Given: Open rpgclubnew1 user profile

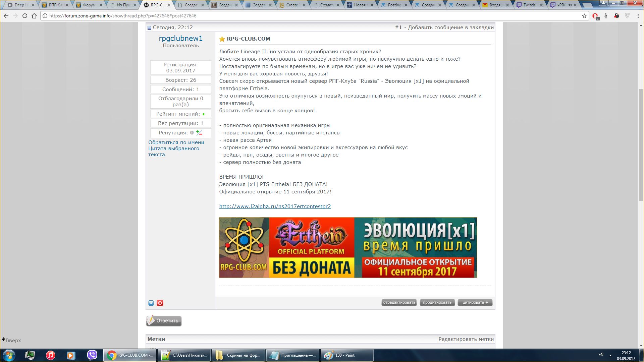Looking at the screenshot, I should point(180,39).
